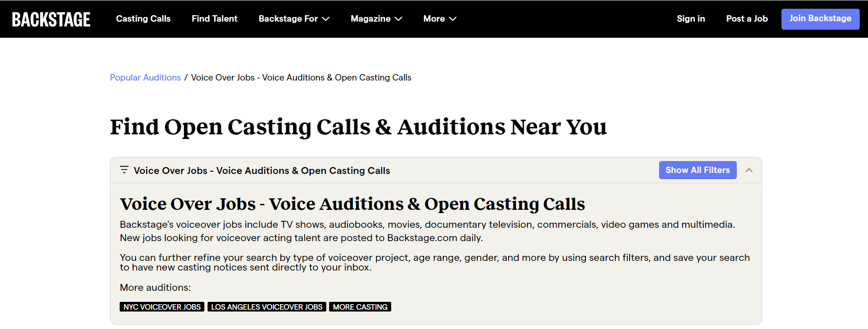The height and width of the screenshot is (329, 868).
Task: Follow the Popular Auditions breadcrumb link
Action: coord(145,78)
